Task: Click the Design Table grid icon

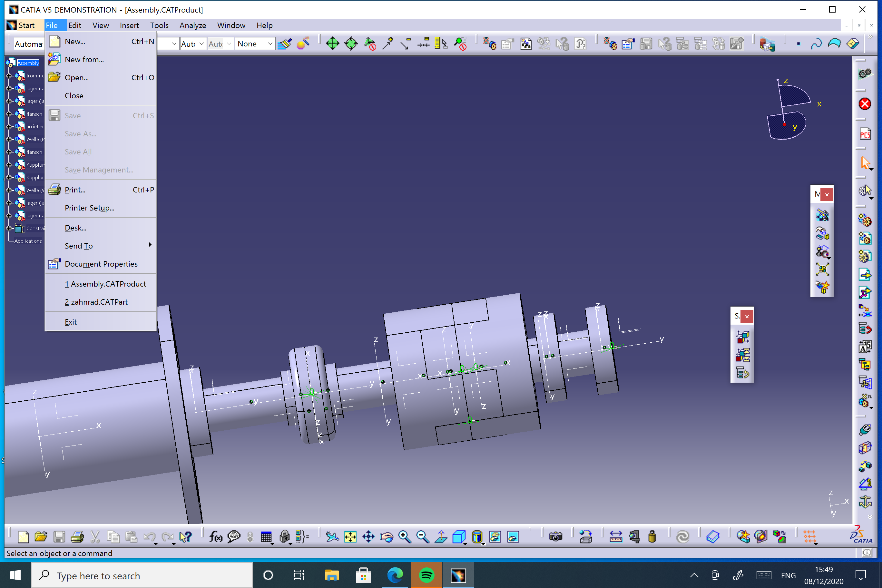Action: pos(266,537)
